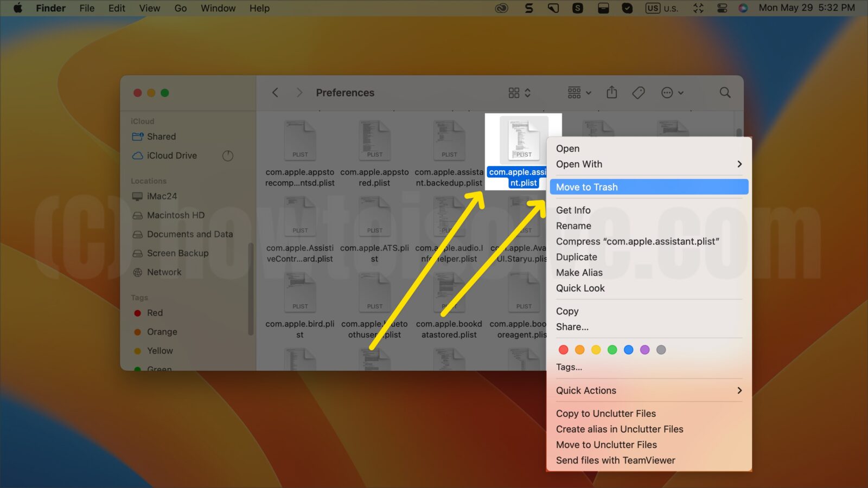This screenshot has width=868, height=488.
Task: Click the Finder forward navigation arrow
Action: [x=299, y=93]
